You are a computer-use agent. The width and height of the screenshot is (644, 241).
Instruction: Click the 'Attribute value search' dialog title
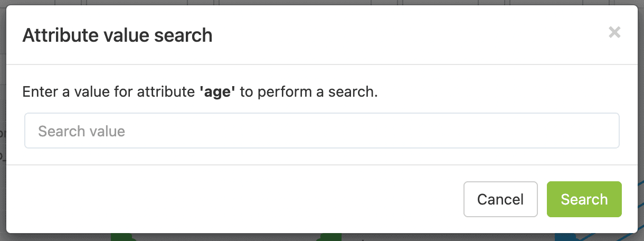pos(117,35)
